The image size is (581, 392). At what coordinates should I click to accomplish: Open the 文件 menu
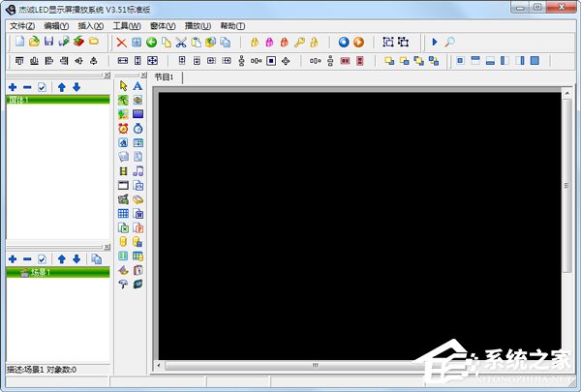pyautogui.click(x=22, y=25)
